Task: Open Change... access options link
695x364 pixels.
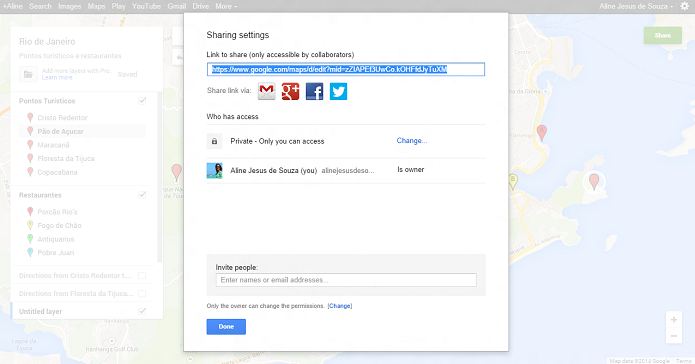Action: tap(412, 141)
